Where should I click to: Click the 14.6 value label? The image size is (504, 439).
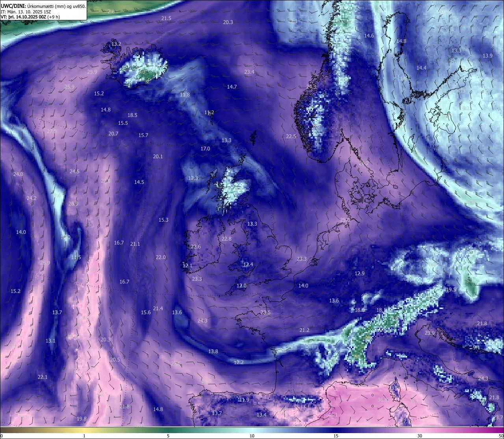[369, 36]
